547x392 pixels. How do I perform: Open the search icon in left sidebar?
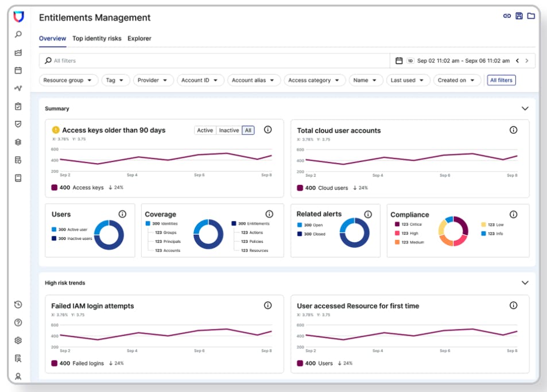18,34
